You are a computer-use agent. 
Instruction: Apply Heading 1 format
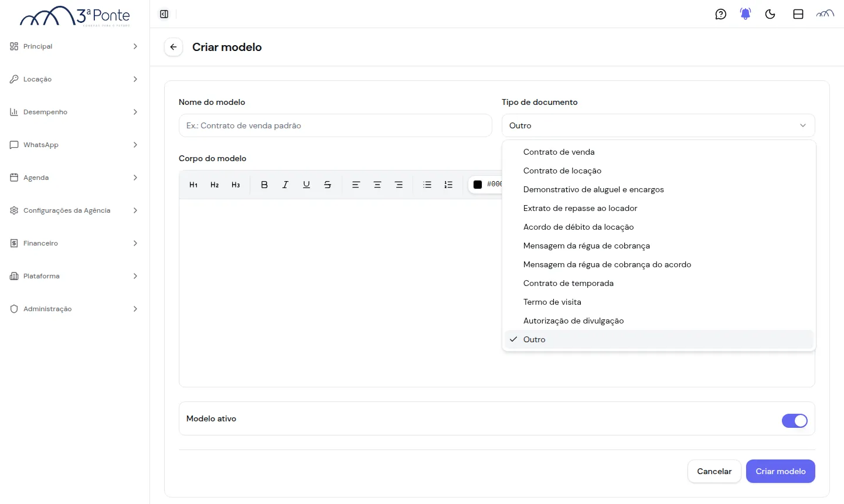[193, 185]
